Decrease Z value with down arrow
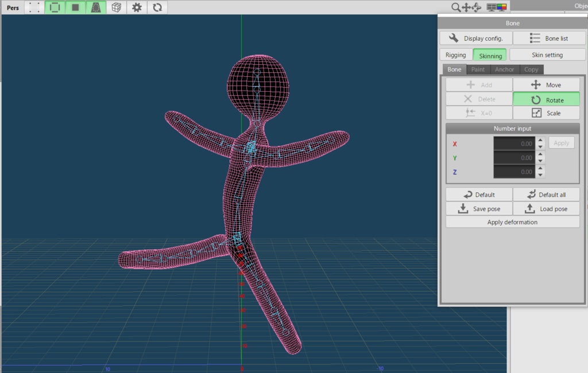Viewport: 588px width, 373px height. pos(540,175)
